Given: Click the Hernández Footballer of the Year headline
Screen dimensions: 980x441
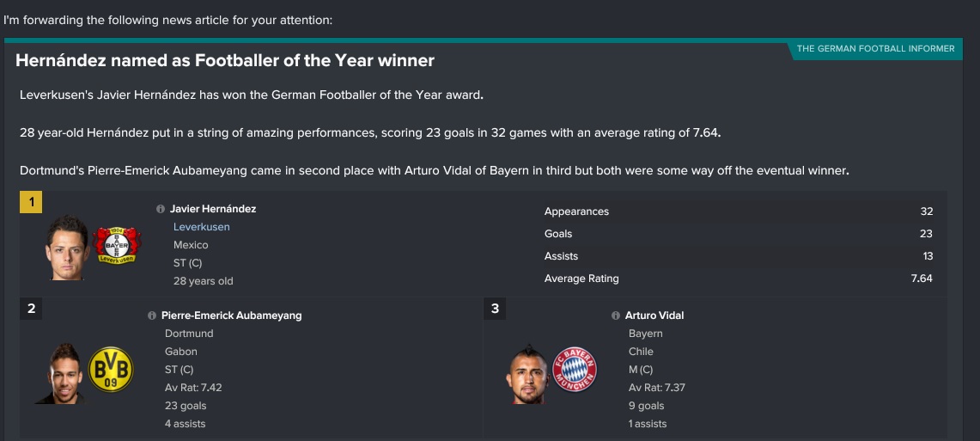Looking at the screenshot, I should pos(224,61).
